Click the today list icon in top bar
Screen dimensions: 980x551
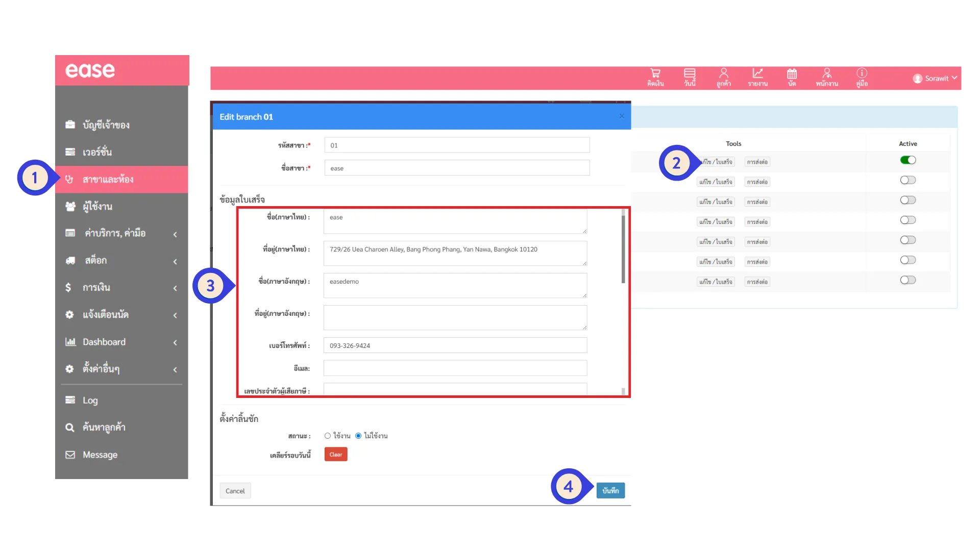690,74
